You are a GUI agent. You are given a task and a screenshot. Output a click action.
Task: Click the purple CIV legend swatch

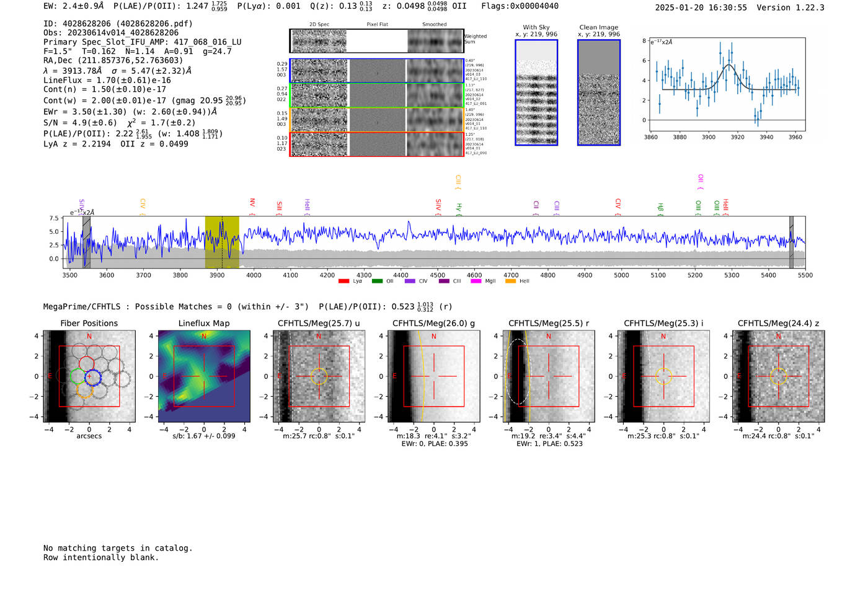click(x=410, y=281)
